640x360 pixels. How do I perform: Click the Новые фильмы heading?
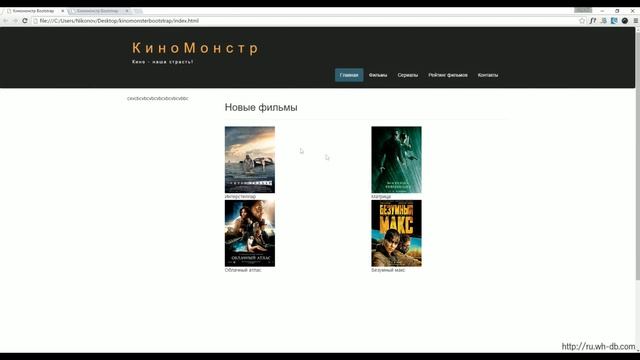coord(261,107)
